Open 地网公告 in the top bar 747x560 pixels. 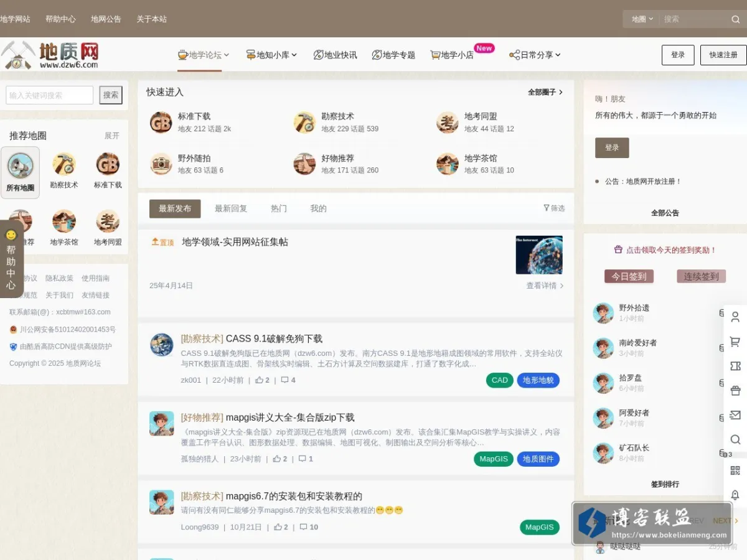coord(106,19)
